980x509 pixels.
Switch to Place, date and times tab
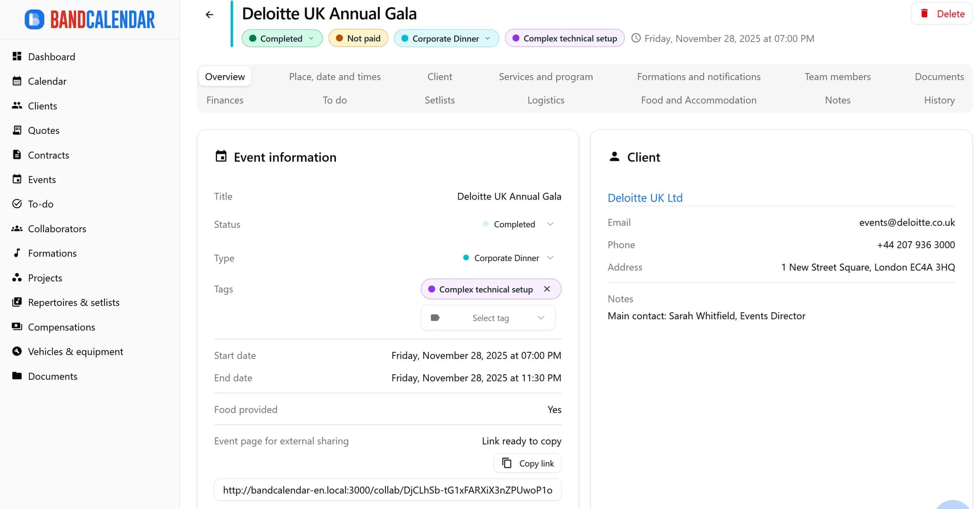[x=335, y=77]
